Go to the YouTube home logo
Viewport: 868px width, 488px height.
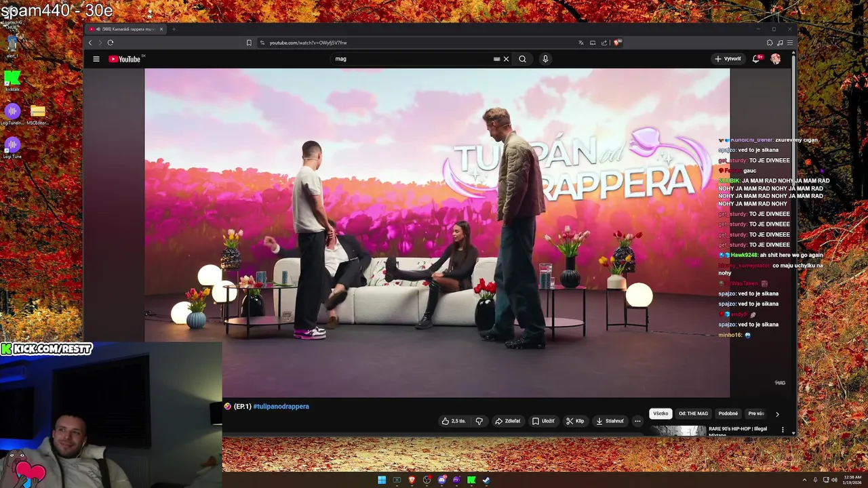(124, 59)
